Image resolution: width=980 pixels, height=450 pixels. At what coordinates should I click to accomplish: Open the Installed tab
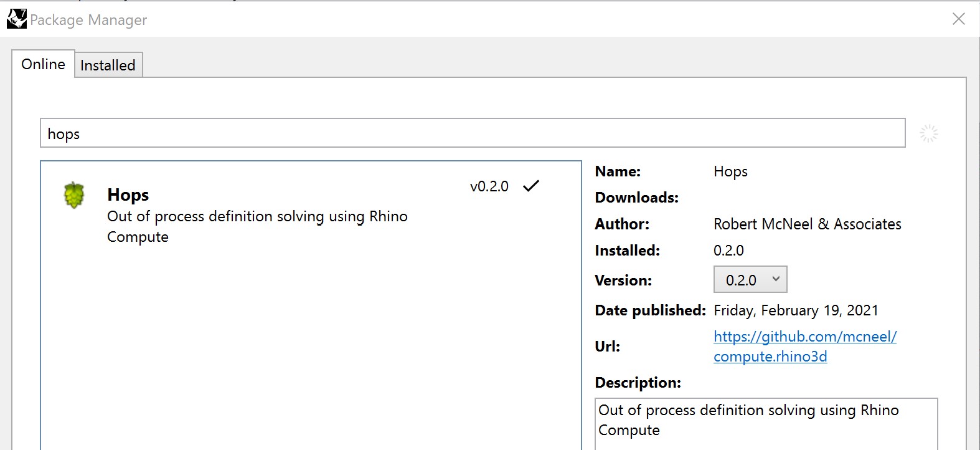(x=108, y=65)
